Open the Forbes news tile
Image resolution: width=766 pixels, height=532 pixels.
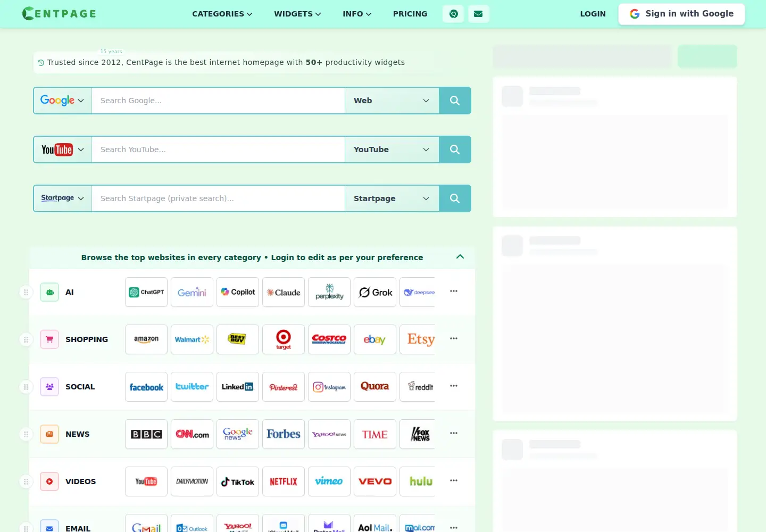tap(284, 434)
